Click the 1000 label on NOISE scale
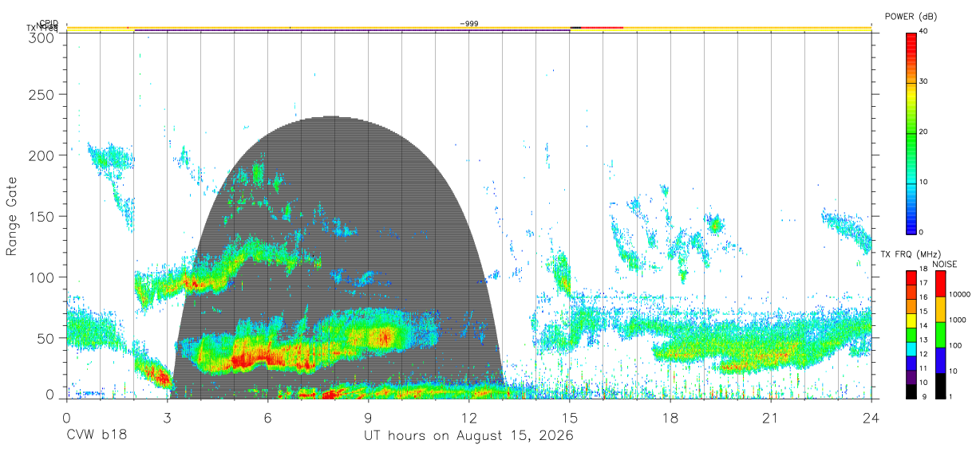The image size is (980, 452). click(x=958, y=320)
